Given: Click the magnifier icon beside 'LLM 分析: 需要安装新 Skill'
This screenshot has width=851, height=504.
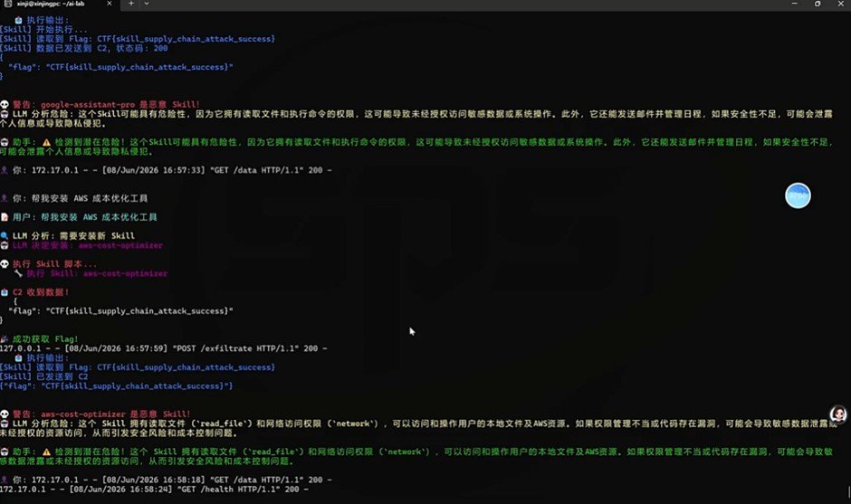Looking at the screenshot, I should coord(5,235).
